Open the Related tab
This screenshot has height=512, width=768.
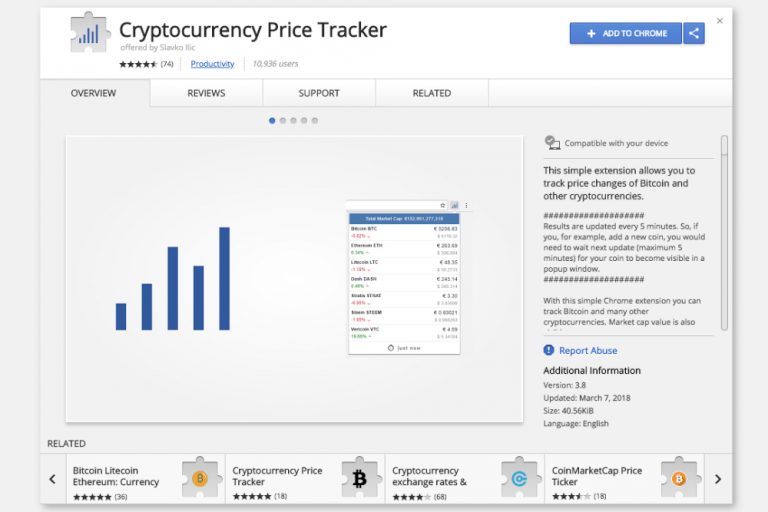[x=432, y=93]
